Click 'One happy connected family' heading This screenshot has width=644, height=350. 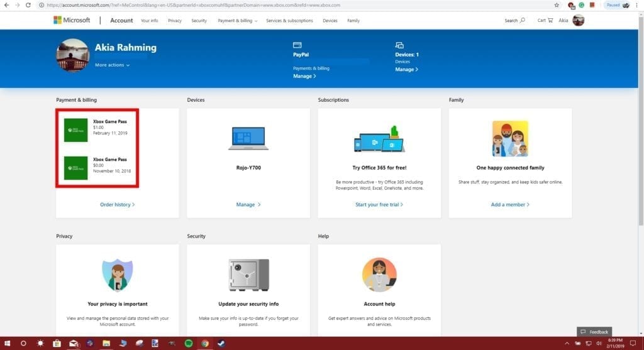[x=510, y=168]
